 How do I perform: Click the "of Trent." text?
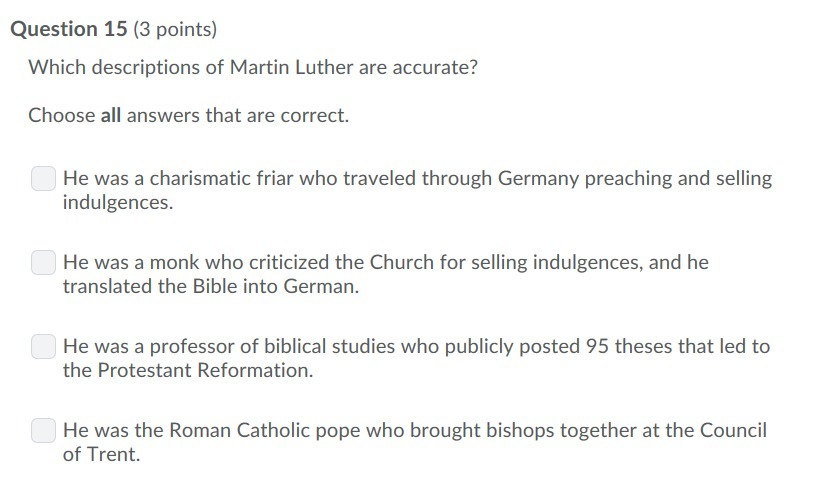[101, 455]
